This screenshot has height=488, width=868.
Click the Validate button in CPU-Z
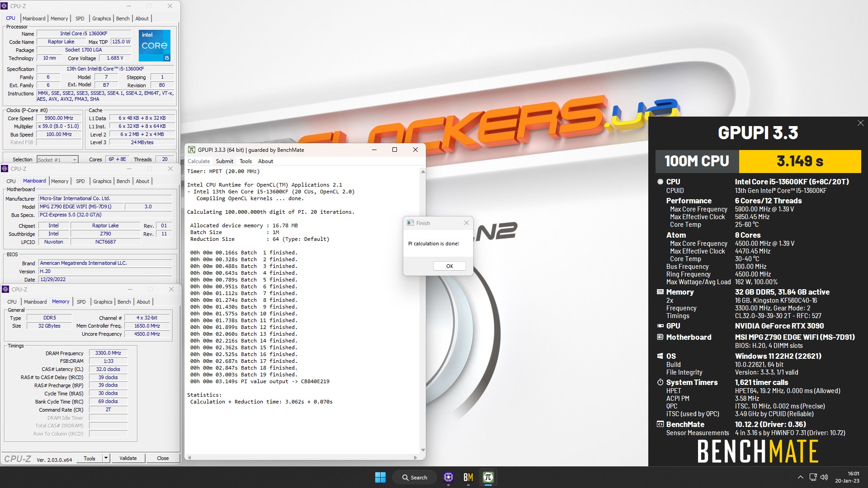tap(128, 458)
